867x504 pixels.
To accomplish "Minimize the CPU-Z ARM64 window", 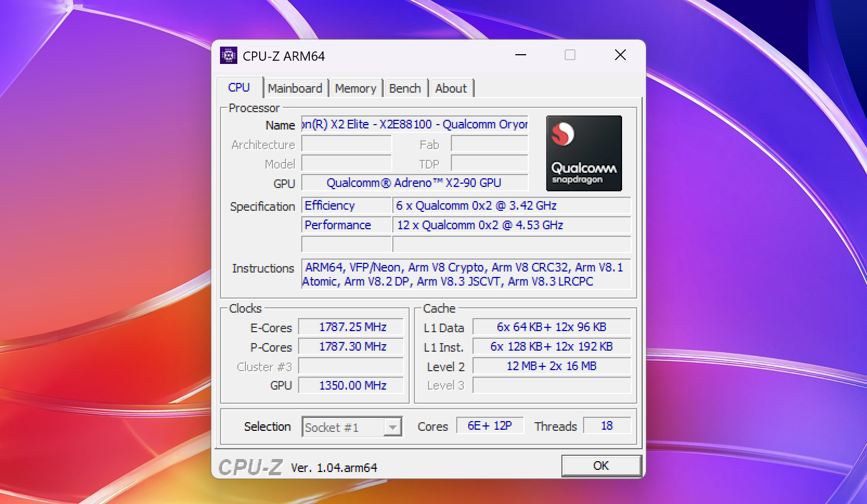I will click(521, 55).
